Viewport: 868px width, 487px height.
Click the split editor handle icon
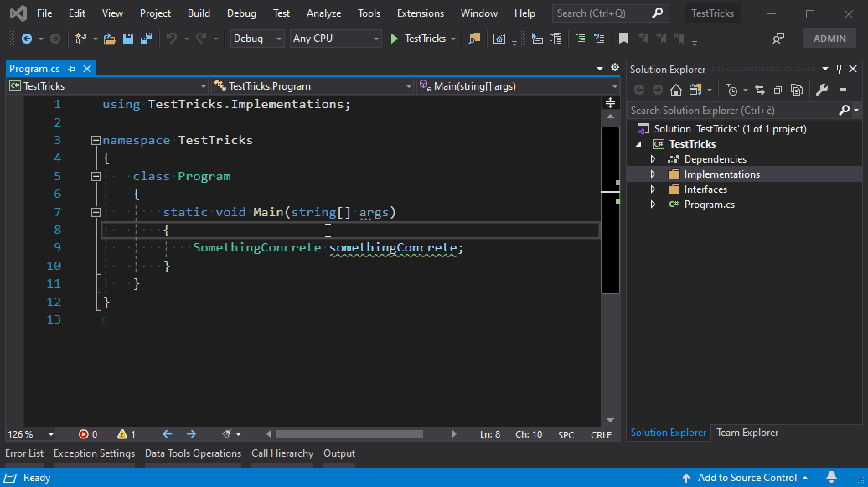point(610,102)
